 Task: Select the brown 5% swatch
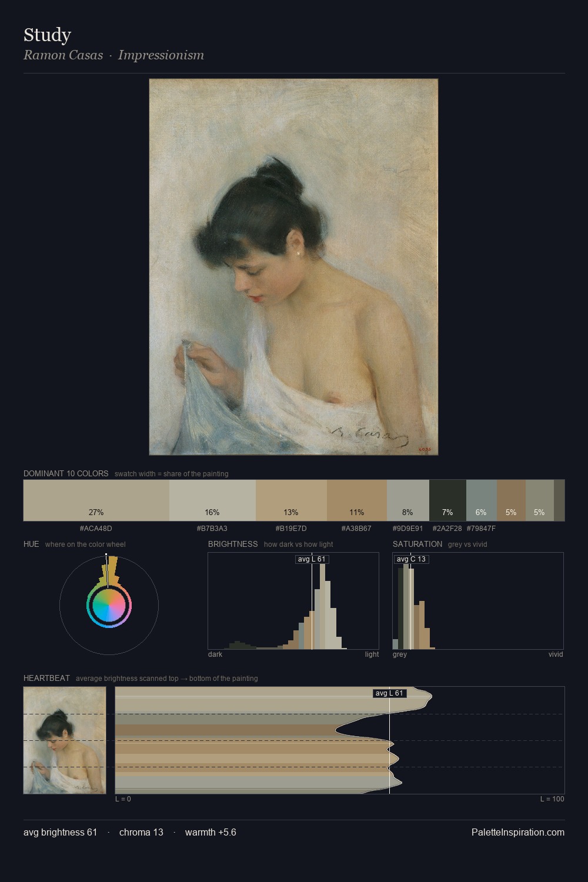click(x=511, y=500)
